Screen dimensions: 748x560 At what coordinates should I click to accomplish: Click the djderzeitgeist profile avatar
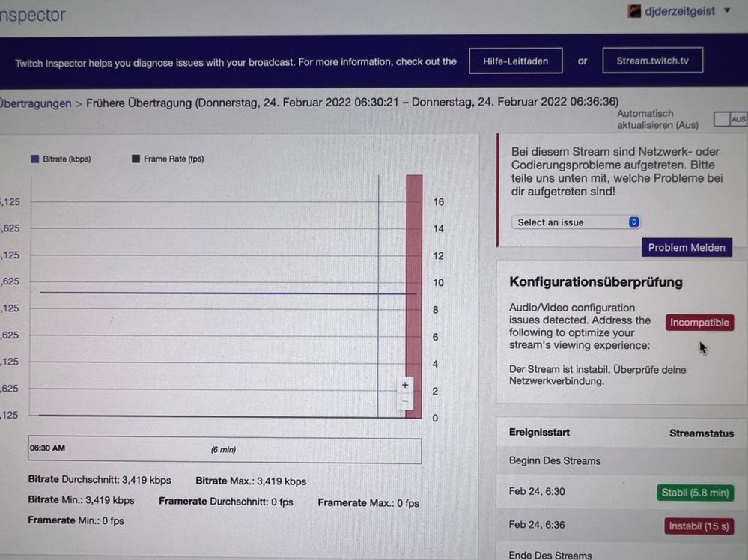(x=634, y=11)
